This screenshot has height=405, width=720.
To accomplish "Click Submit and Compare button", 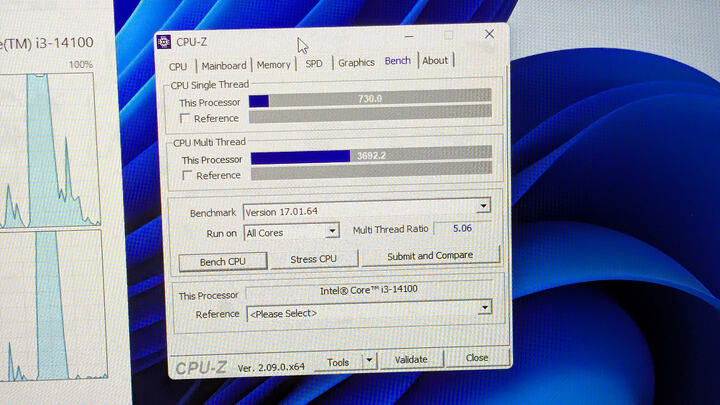I will click(430, 256).
